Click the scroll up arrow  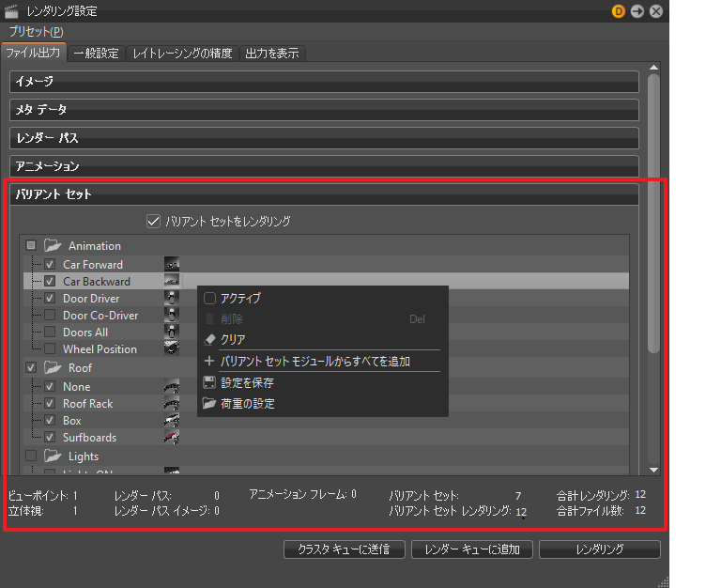coord(653,68)
